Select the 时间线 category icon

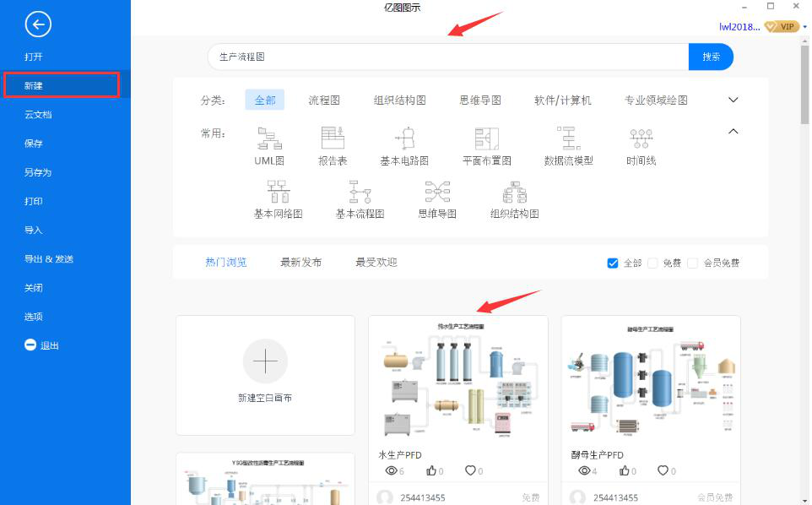pos(641,138)
